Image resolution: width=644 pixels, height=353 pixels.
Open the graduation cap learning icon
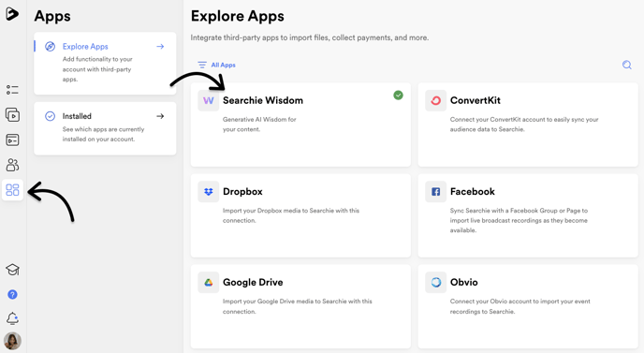[12, 270]
